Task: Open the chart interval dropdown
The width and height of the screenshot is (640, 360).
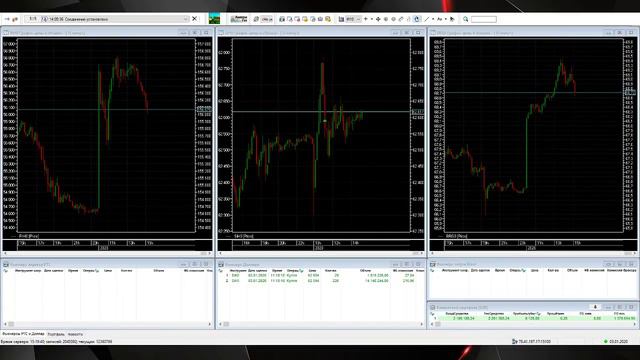Action: click(353, 19)
